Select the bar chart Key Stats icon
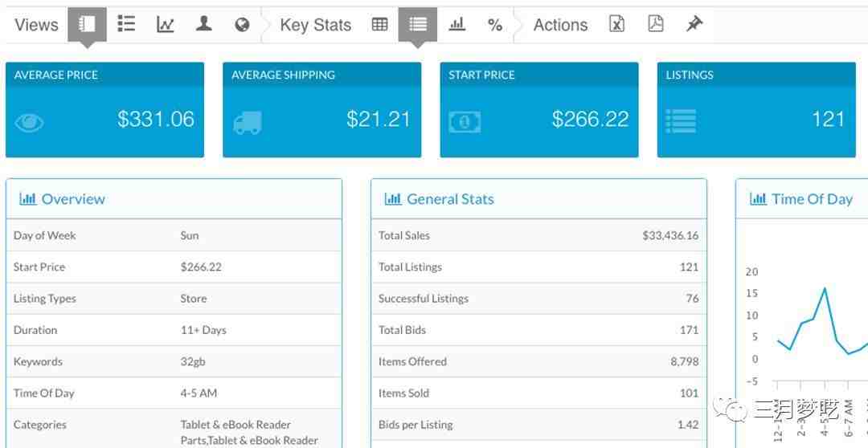This screenshot has height=448, width=868. tap(457, 24)
